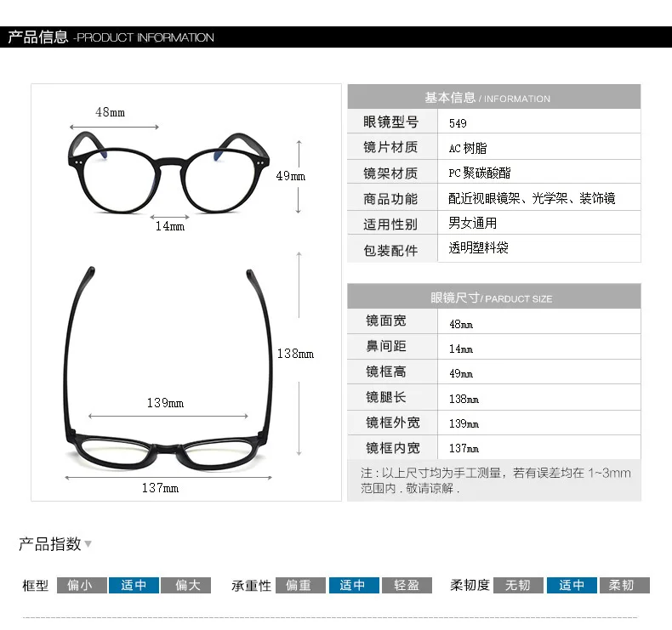Select 无韧 for 柔韧度
This screenshot has width=672, height=630.
(518, 585)
